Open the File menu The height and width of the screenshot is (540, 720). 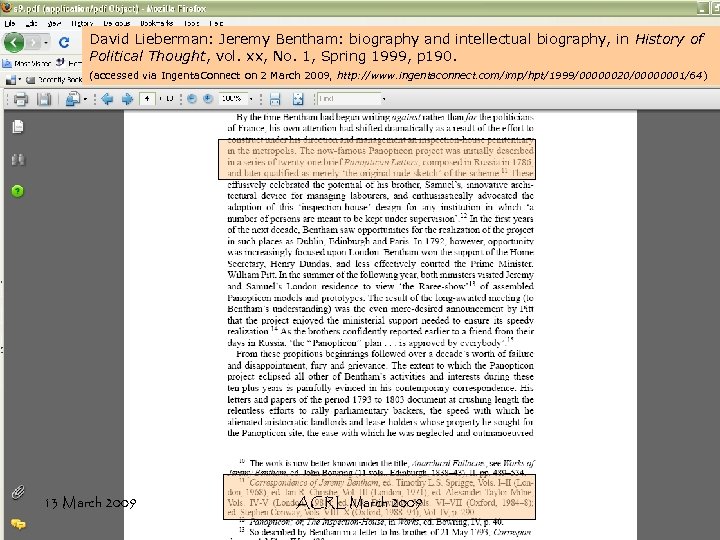click(x=10, y=23)
